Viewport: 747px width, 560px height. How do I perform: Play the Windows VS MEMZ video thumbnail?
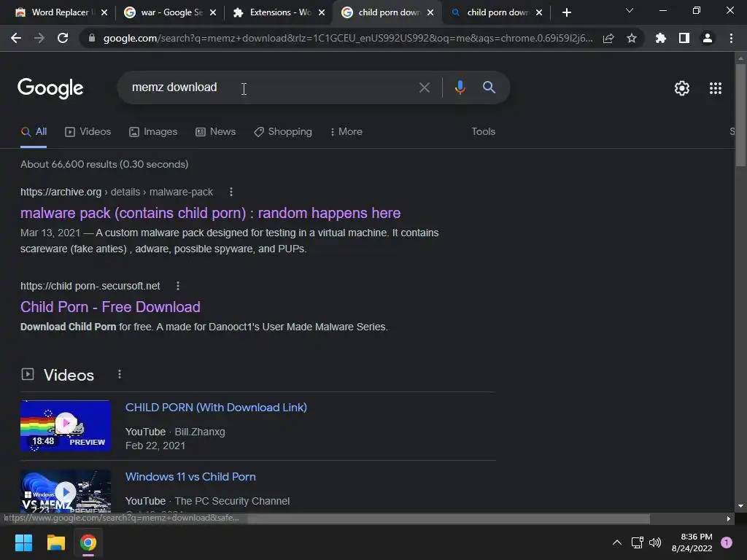(x=66, y=491)
